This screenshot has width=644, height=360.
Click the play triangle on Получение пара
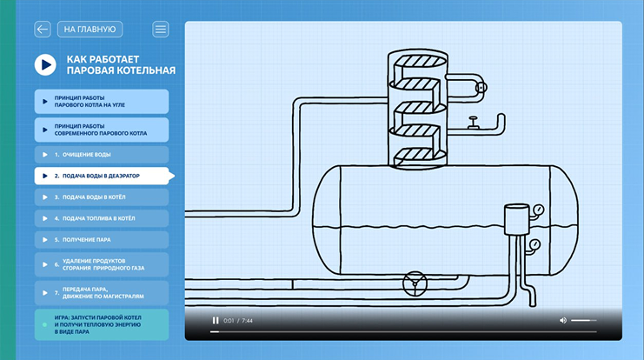45,239
